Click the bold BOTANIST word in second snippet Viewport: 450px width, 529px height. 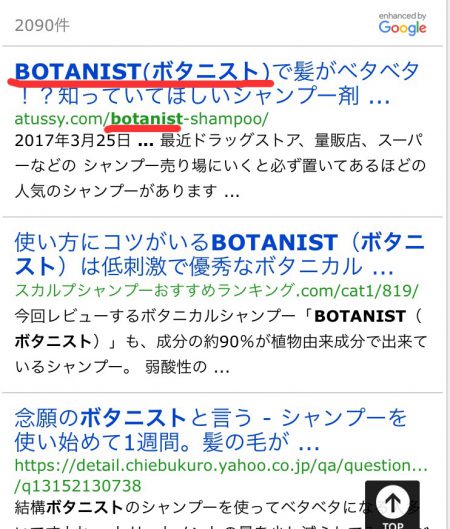coord(360,316)
